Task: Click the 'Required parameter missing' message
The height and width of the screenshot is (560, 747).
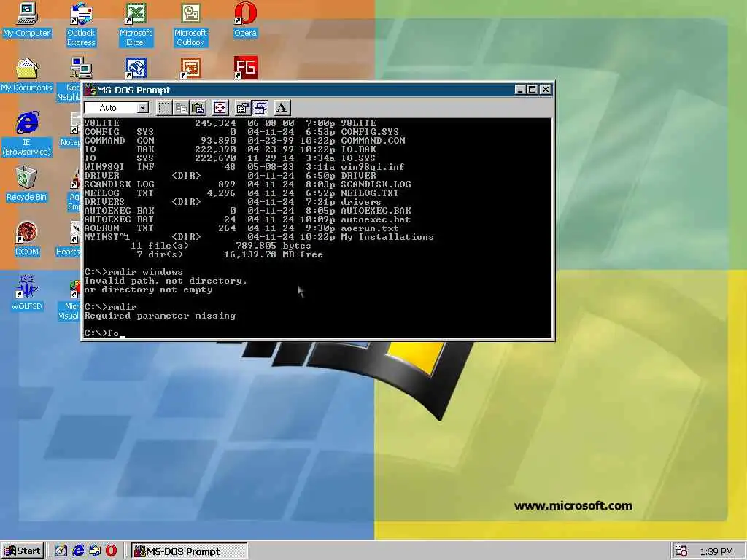Action: click(x=160, y=316)
